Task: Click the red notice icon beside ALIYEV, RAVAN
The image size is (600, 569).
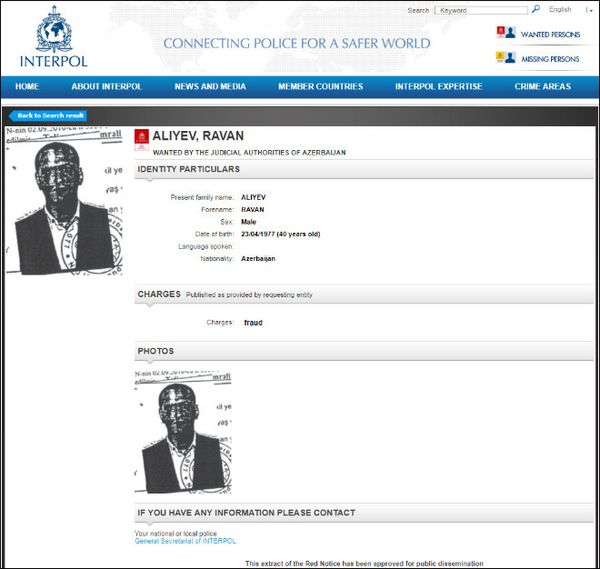Action: [141, 140]
